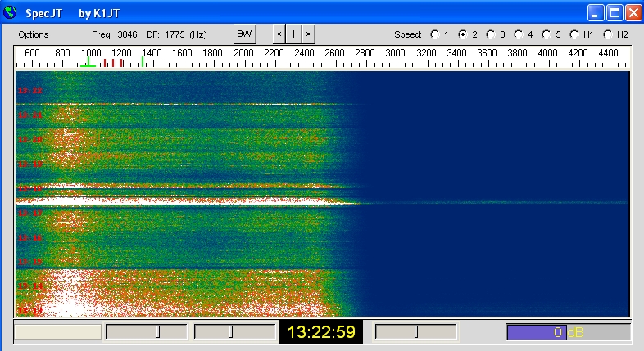Click the 13:22:59 clock display
Viewport: 644px width, 351px height.
point(321,331)
